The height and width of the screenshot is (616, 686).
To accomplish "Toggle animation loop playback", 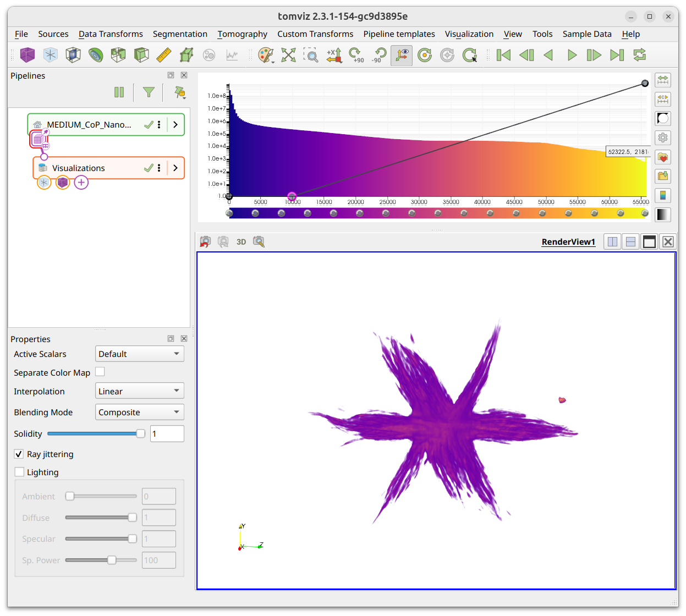I will tap(639, 55).
